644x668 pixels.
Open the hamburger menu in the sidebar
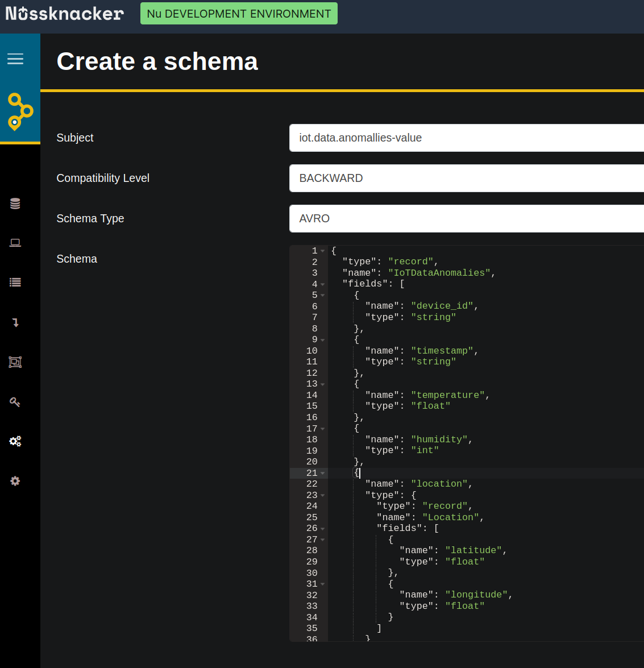(x=15, y=59)
